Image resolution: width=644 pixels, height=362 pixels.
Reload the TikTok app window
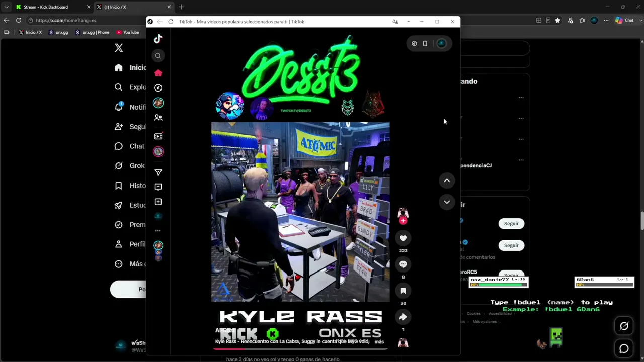pyautogui.click(x=171, y=22)
